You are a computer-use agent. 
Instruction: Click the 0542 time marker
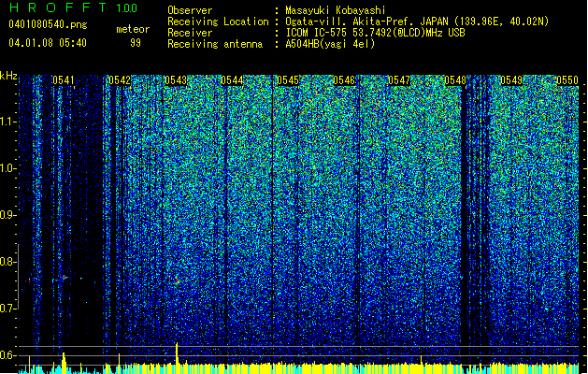tap(120, 80)
